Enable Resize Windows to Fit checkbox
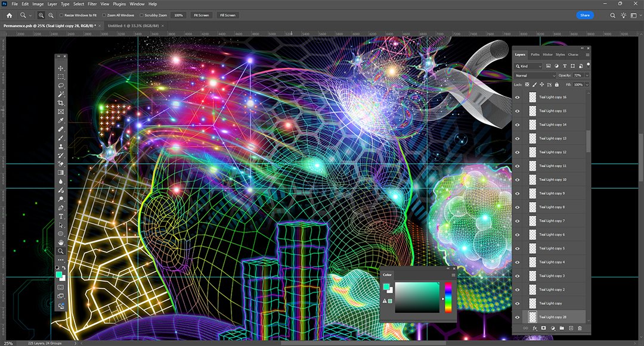The height and width of the screenshot is (346, 644). [x=61, y=15]
